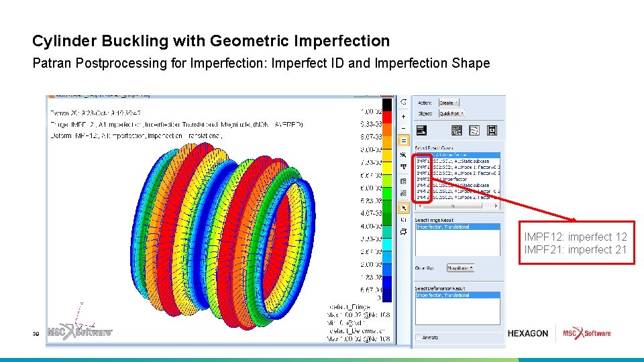Click the result cases horizontal scrollbar thumb
This screenshot has height=362, width=644.
453,206
